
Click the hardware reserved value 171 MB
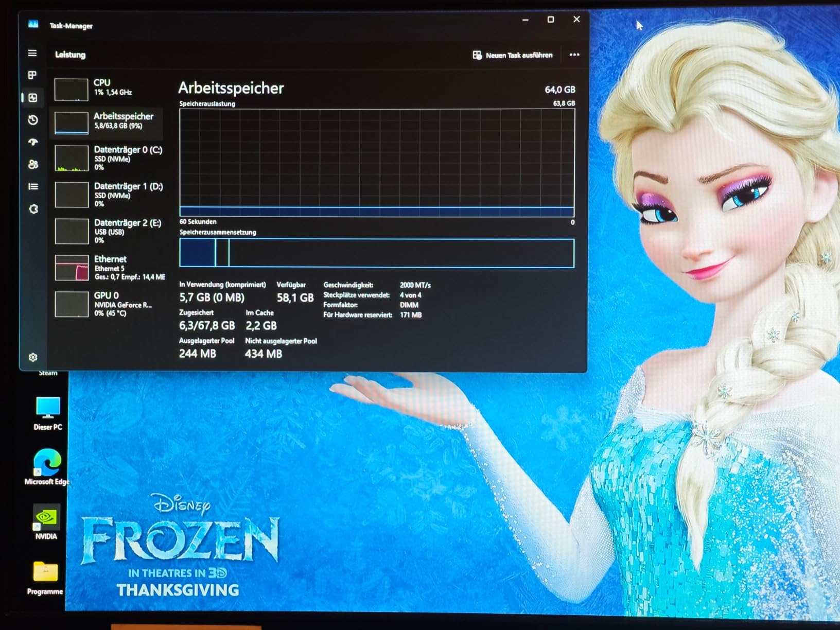click(x=411, y=315)
